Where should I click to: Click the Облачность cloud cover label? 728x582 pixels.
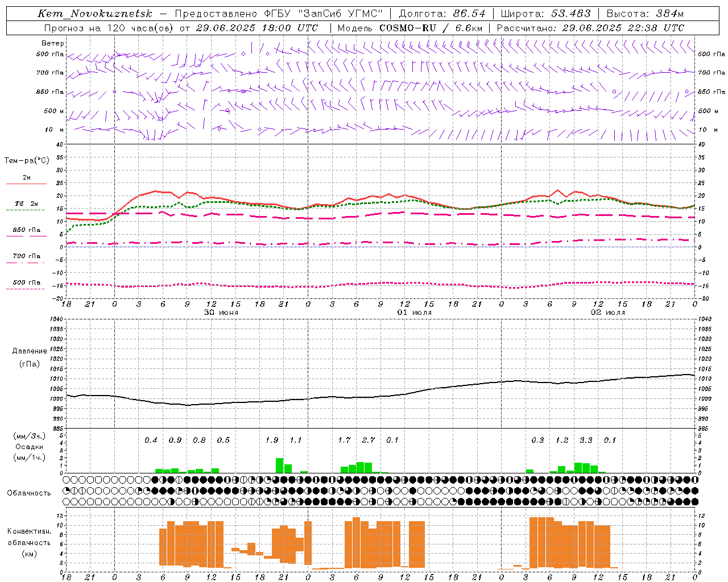point(29,493)
